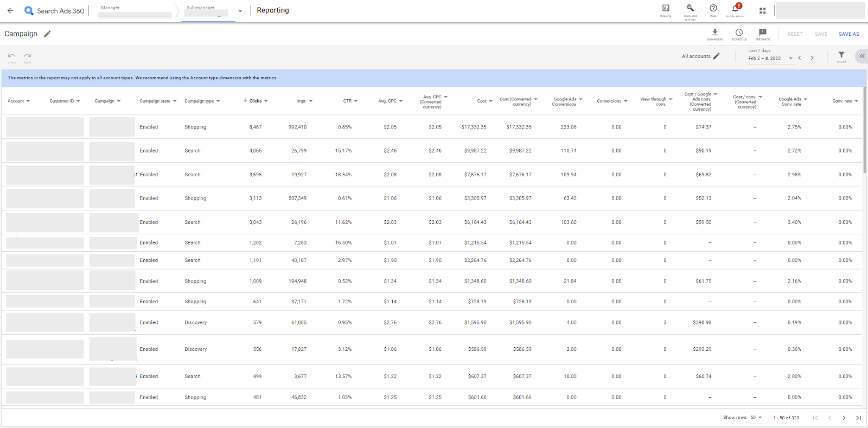Go to next page of results
The width and height of the screenshot is (868, 428).
point(844,418)
